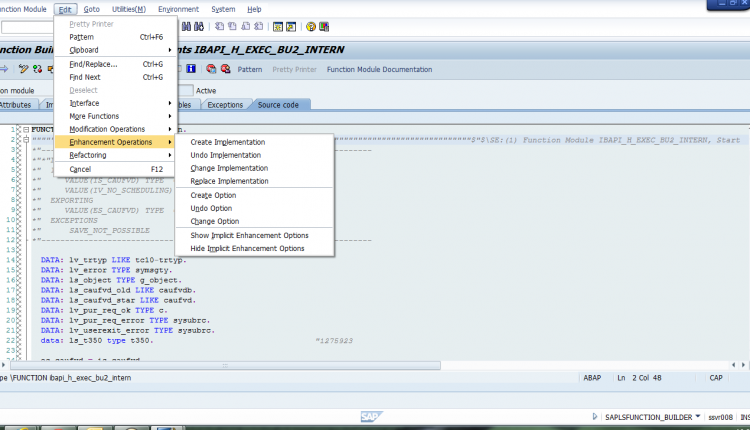Screen dimensions: 750x430
Task: Click the Customize Local Layout monitor icon
Action: pyautogui.click(x=324, y=27)
